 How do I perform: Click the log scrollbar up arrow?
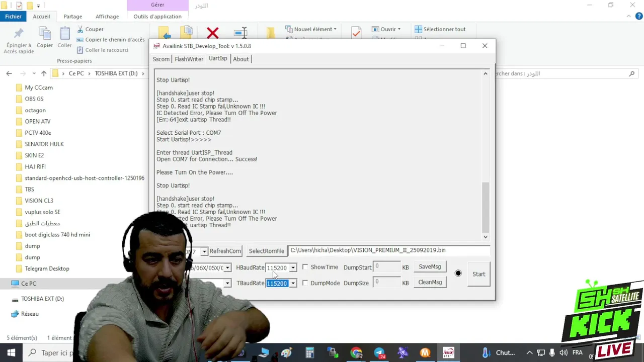[485, 74]
